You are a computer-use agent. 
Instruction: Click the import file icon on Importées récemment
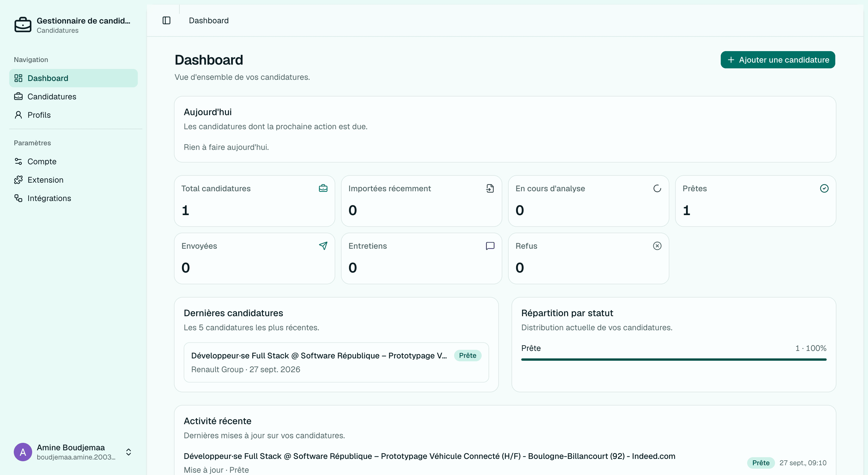point(490,188)
